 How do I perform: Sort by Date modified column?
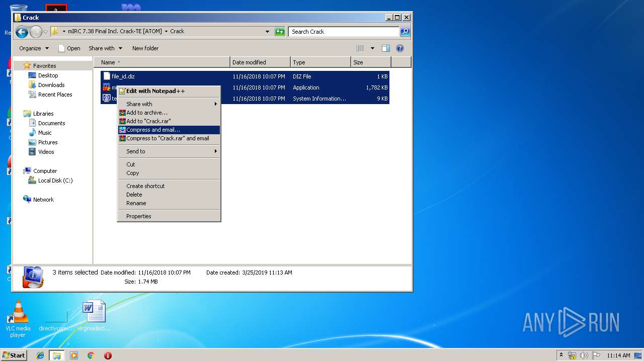tap(261, 62)
